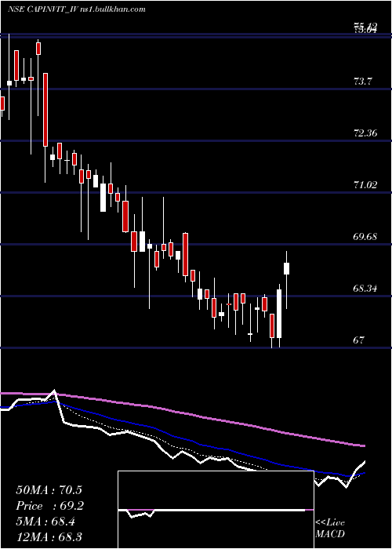The width and height of the screenshot is (392, 549).
Task: Click the tall red candle near 73.7
Action: [x=45, y=110]
